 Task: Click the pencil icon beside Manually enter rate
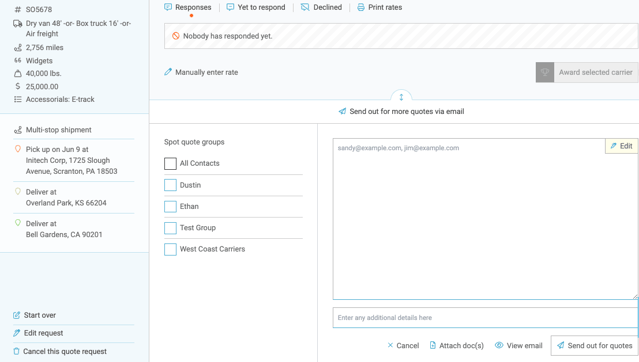pos(168,72)
